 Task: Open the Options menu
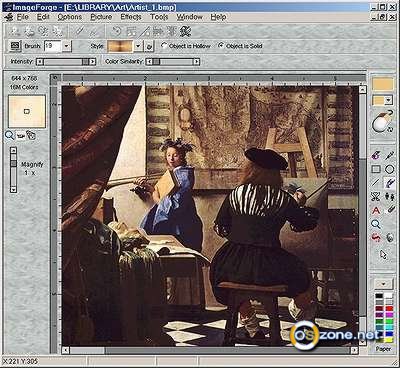coord(69,17)
